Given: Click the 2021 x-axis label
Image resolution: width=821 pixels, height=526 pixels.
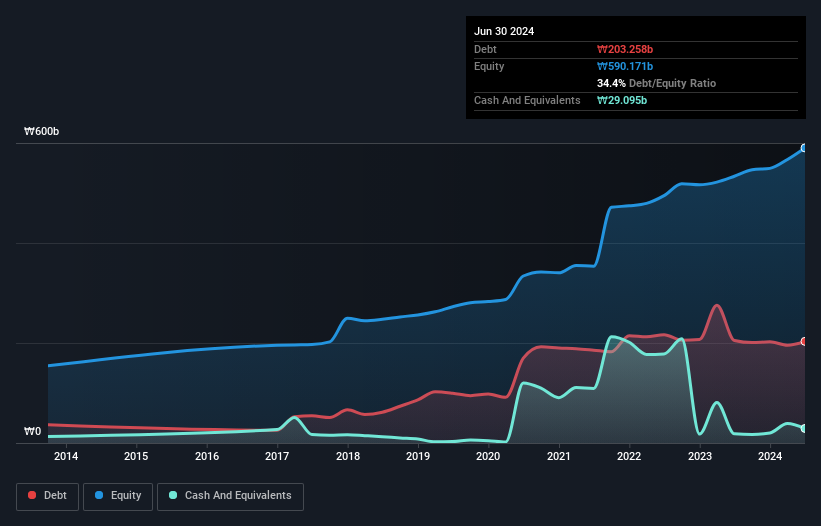Looking at the screenshot, I should [x=559, y=456].
